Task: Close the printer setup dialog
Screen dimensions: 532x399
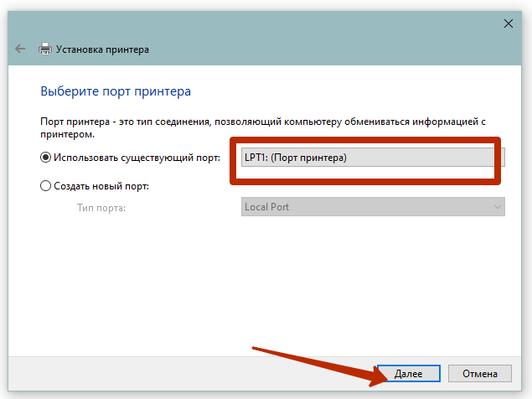Action: point(508,24)
